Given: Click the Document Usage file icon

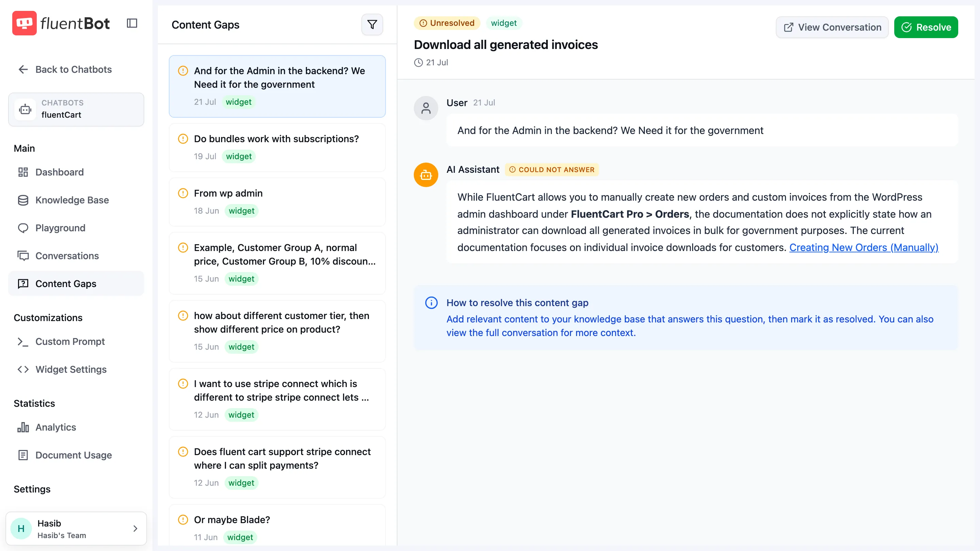Looking at the screenshot, I should pyautogui.click(x=23, y=455).
